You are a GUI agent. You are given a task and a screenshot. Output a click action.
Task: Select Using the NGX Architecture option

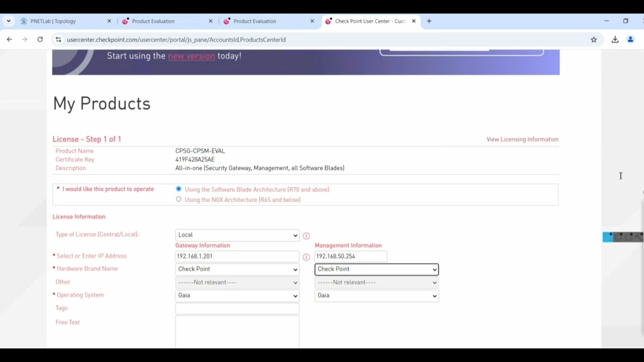tap(179, 199)
